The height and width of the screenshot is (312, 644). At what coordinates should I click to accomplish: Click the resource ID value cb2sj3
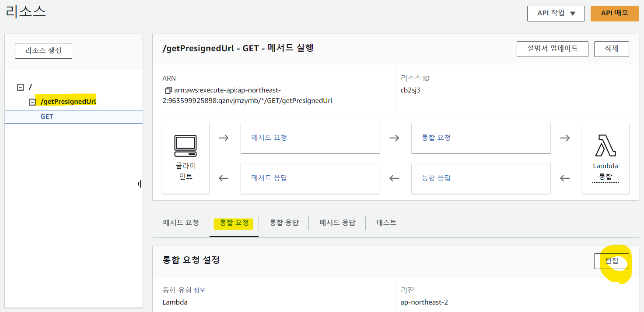410,90
